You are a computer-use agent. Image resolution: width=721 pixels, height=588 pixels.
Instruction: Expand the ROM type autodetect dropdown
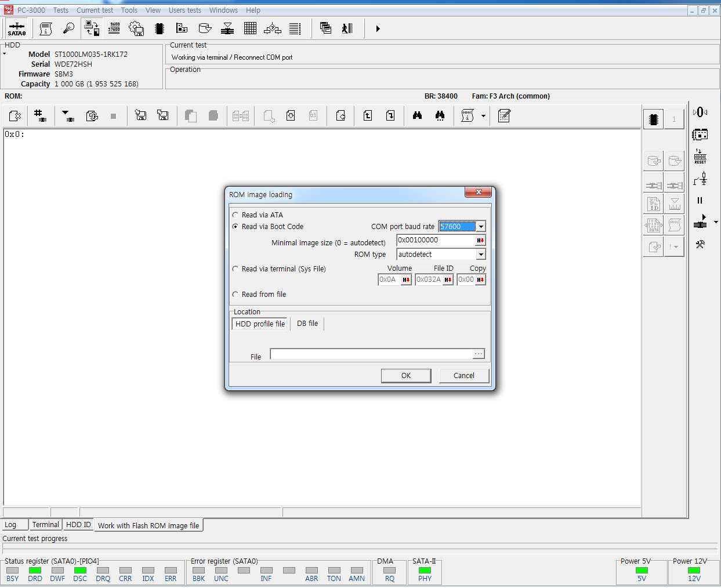click(481, 255)
